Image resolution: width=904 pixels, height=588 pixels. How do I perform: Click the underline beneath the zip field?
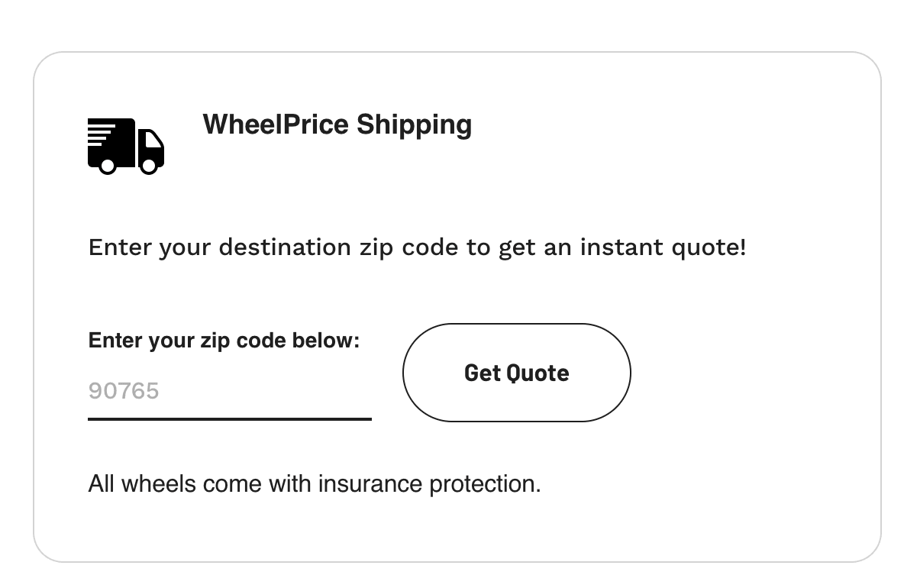pyautogui.click(x=229, y=418)
